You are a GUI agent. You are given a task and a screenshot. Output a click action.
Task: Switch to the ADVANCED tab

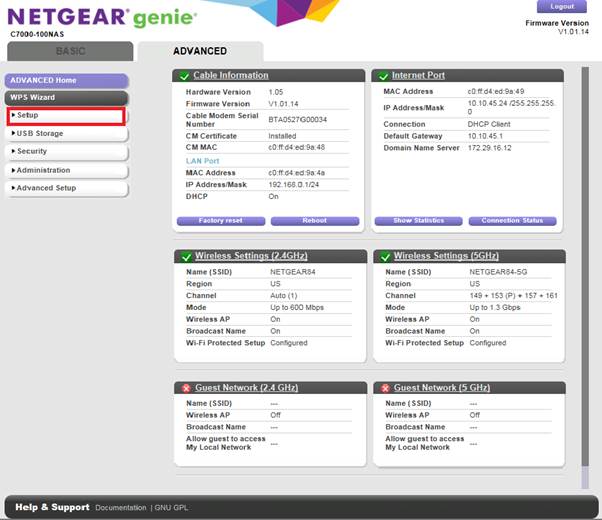click(200, 51)
